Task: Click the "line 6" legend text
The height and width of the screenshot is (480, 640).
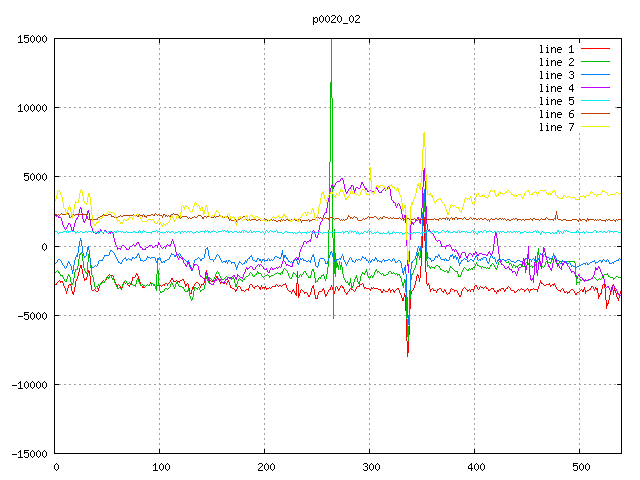Action: tap(556, 114)
